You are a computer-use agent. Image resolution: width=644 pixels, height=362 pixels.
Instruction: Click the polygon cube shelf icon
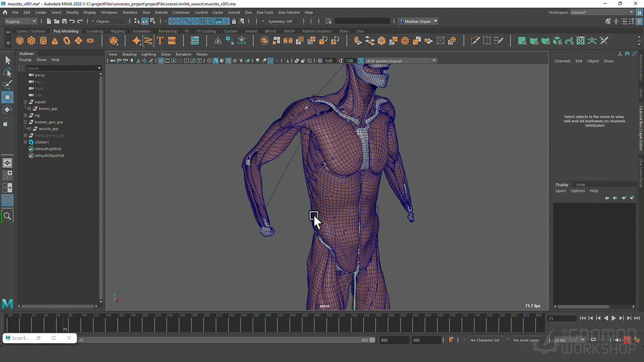[x=31, y=41]
